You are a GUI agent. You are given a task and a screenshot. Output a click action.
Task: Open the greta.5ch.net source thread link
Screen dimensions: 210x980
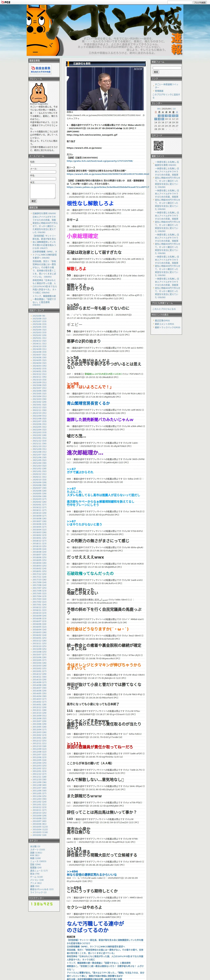pos(100,161)
